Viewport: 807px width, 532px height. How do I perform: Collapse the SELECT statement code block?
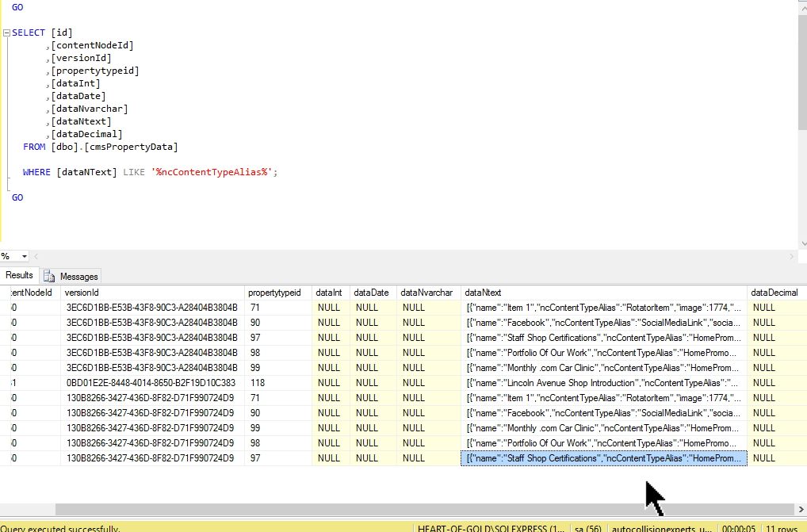(x=6, y=33)
